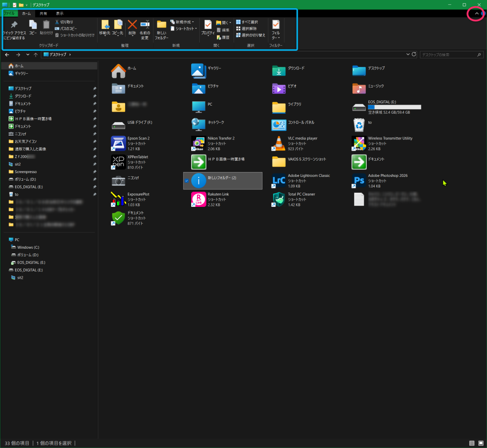The image size is (487, 448).
Task: Switch to large icons view in status bar
Action: click(x=481, y=443)
